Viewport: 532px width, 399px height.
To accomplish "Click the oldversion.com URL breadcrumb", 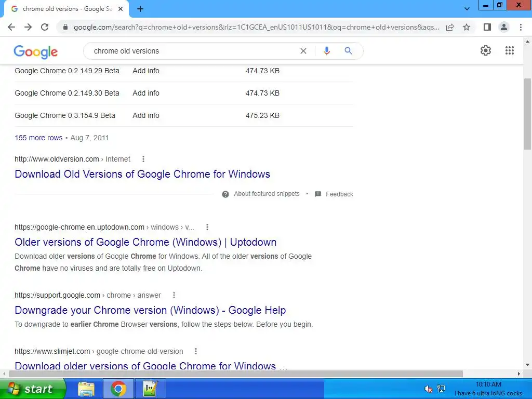I will [72, 159].
